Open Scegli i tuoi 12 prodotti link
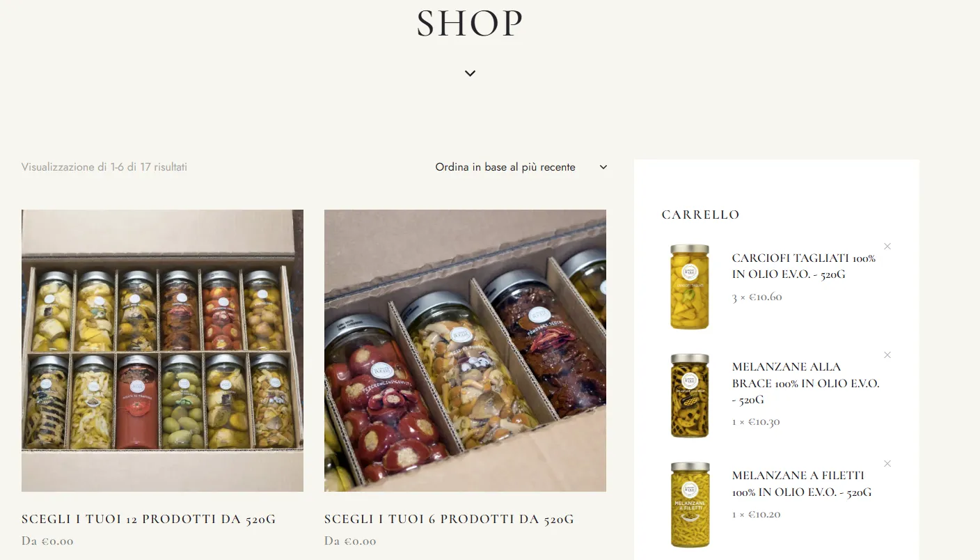Screen dimensions: 980x560 [x=149, y=520]
